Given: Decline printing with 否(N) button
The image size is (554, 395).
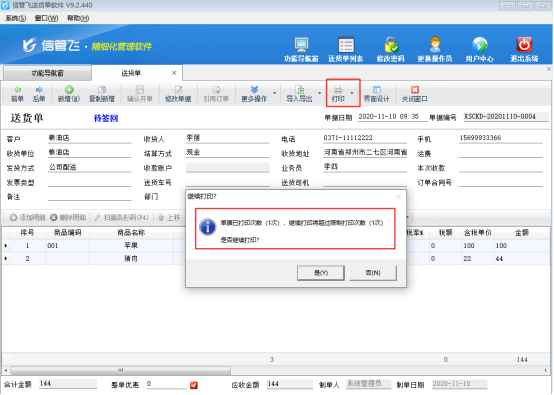Looking at the screenshot, I should [373, 273].
